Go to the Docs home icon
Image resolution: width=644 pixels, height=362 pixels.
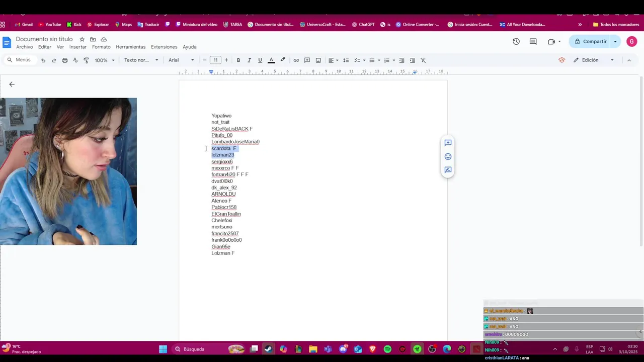pyautogui.click(x=7, y=42)
